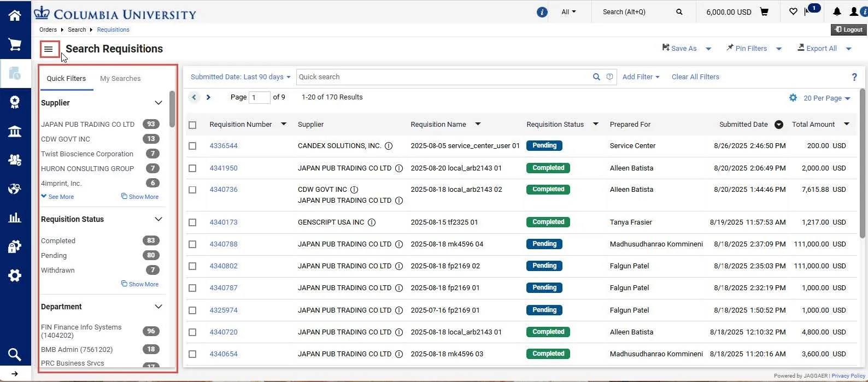Collapse the Department filter section
The width and height of the screenshot is (868, 382).
click(159, 307)
